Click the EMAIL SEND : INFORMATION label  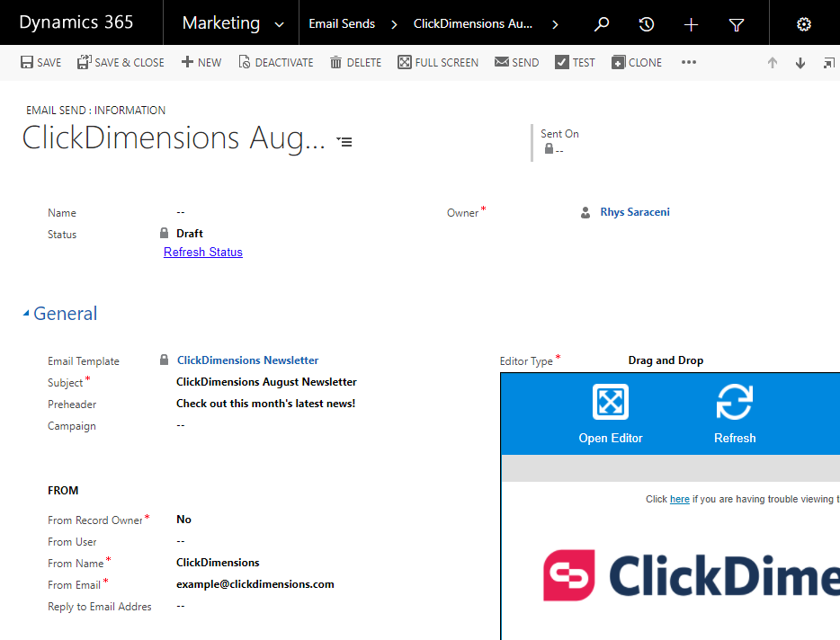[96, 111]
